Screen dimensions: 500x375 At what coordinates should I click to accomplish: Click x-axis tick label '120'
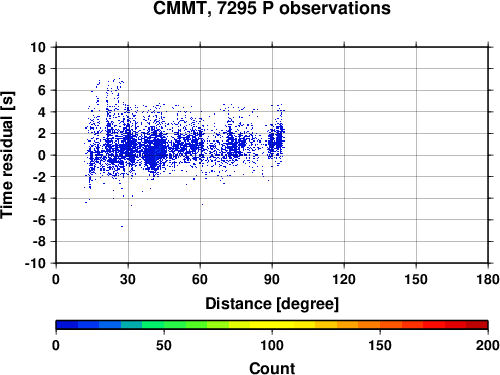[x=344, y=279]
